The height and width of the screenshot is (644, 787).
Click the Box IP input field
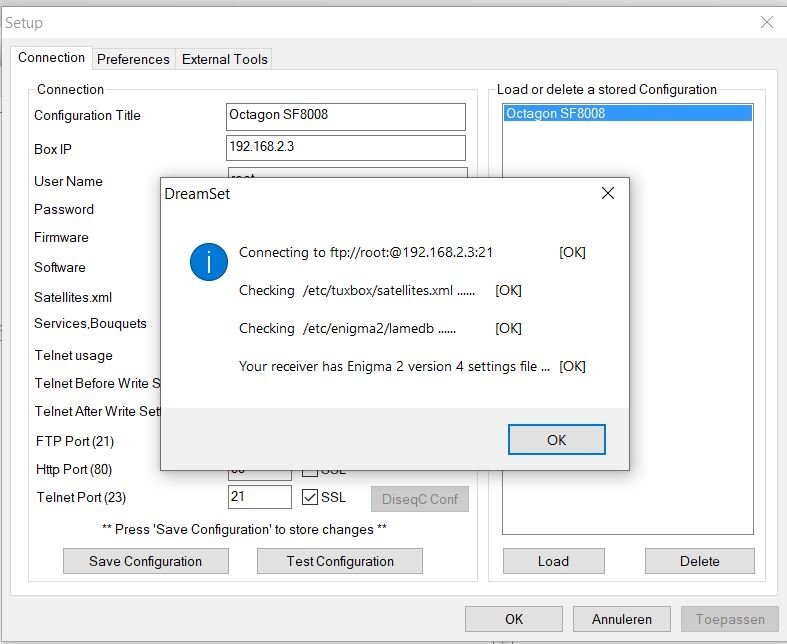tap(346, 148)
